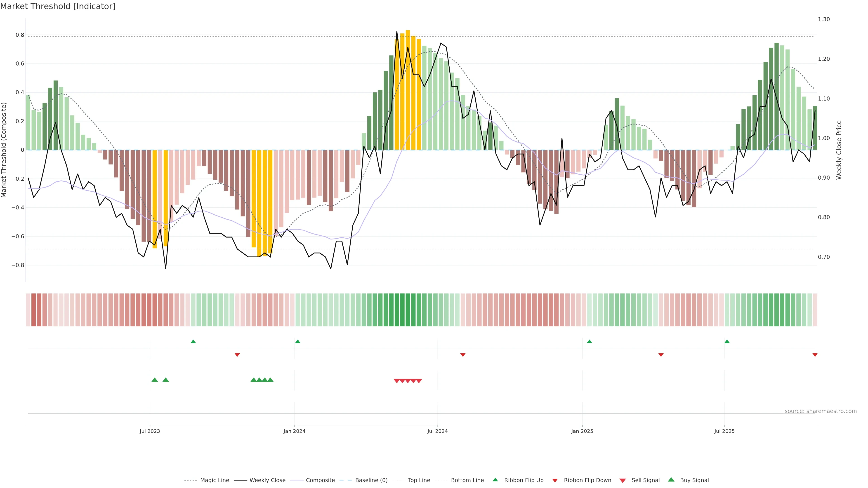The height and width of the screenshot is (488, 868).
Task: Click the Sell Signal legend icon
Action: point(623,481)
